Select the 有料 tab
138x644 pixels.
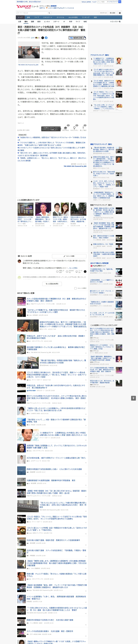95,17
